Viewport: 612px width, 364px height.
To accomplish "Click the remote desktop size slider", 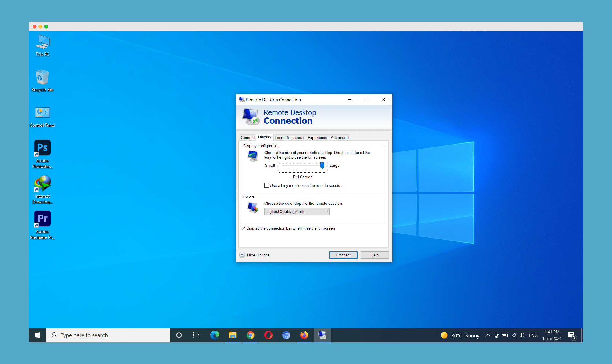I will (x=322, y=166).
